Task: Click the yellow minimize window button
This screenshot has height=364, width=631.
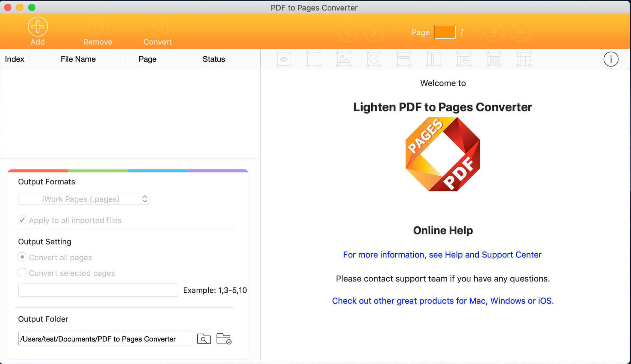Action: click(x=20, y=7)
